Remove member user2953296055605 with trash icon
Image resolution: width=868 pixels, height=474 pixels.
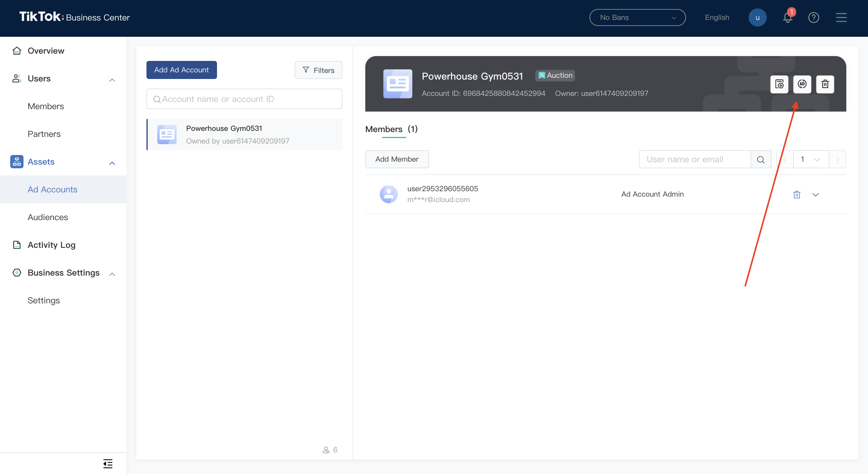[797, 194]
